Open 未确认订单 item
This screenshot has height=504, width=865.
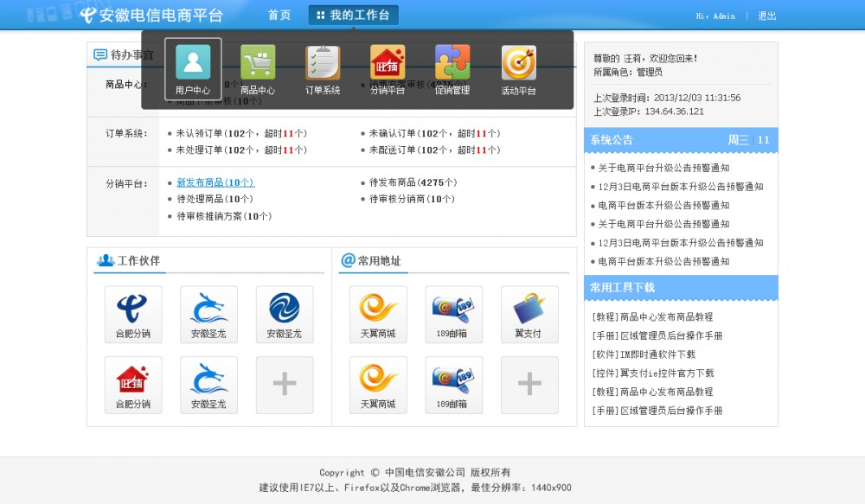point(434,133)
